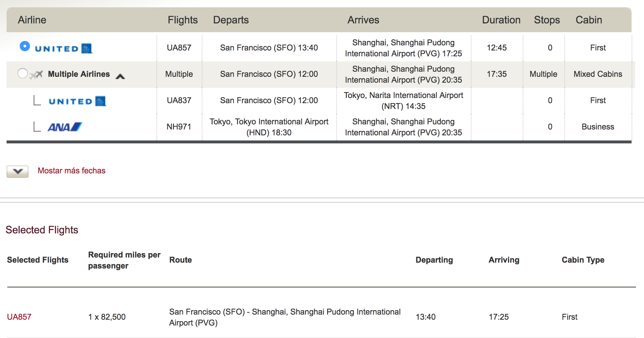Open the Mostar más fechas link
The image size is (644, 338).
point(72,170)
